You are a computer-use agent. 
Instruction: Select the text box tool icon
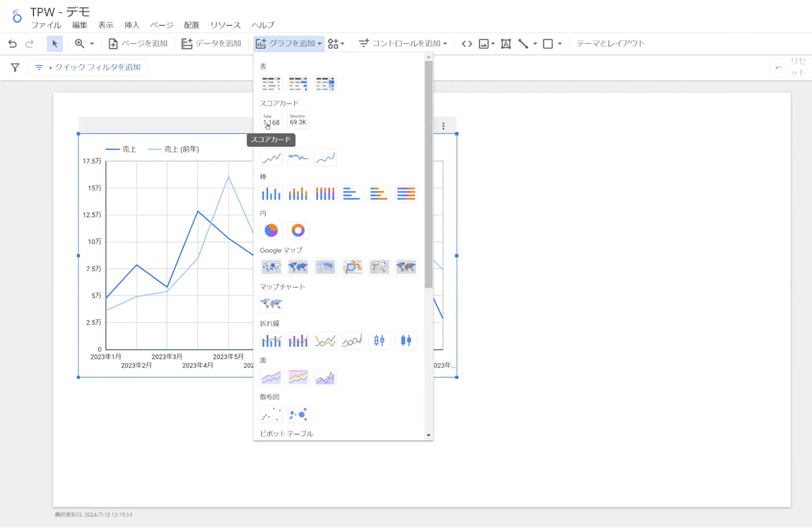[x=505, y=44]
